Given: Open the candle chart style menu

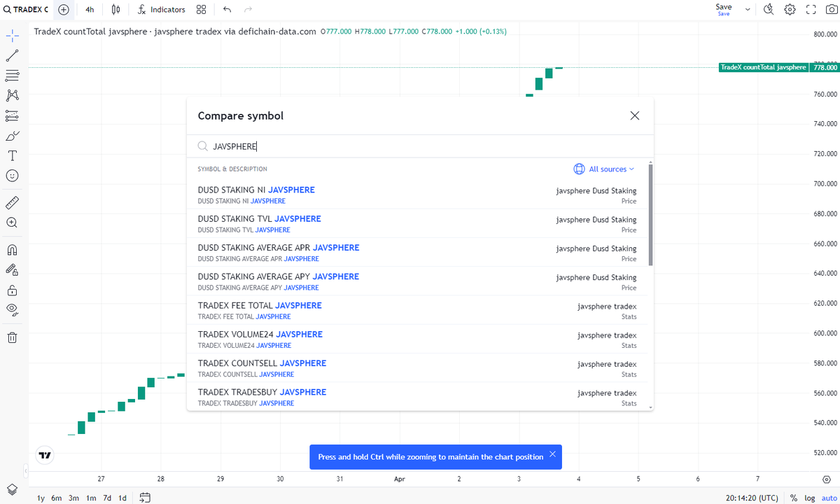Looking at the screenshot, I should 116,10.
